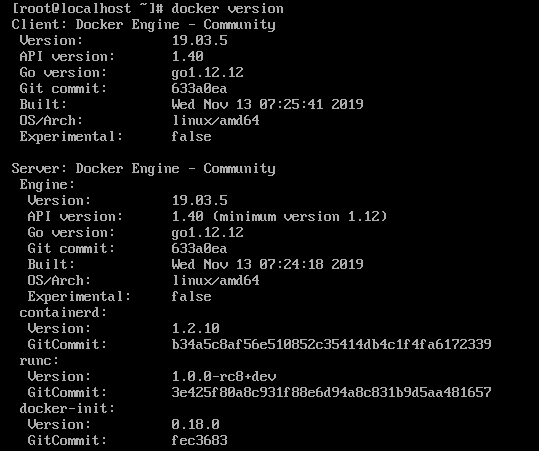
Task: Select the containerd version 1.2.10
Action: click(195, 328)
